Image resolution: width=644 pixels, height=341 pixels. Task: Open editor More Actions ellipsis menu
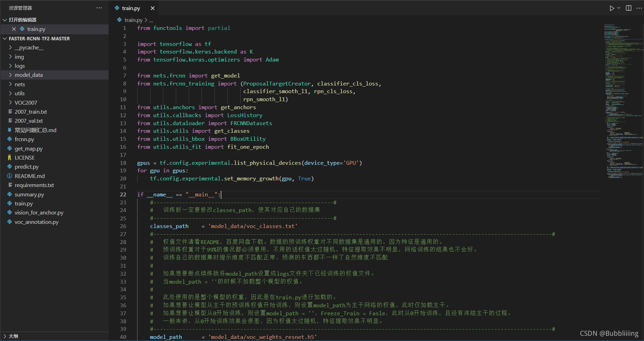click(639, 8)
